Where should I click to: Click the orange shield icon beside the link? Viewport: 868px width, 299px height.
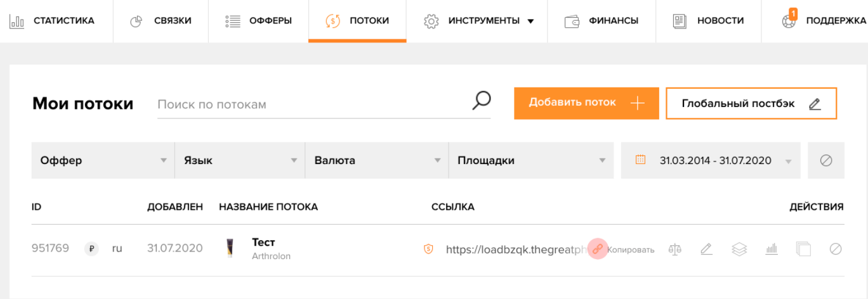pos(428,250)
